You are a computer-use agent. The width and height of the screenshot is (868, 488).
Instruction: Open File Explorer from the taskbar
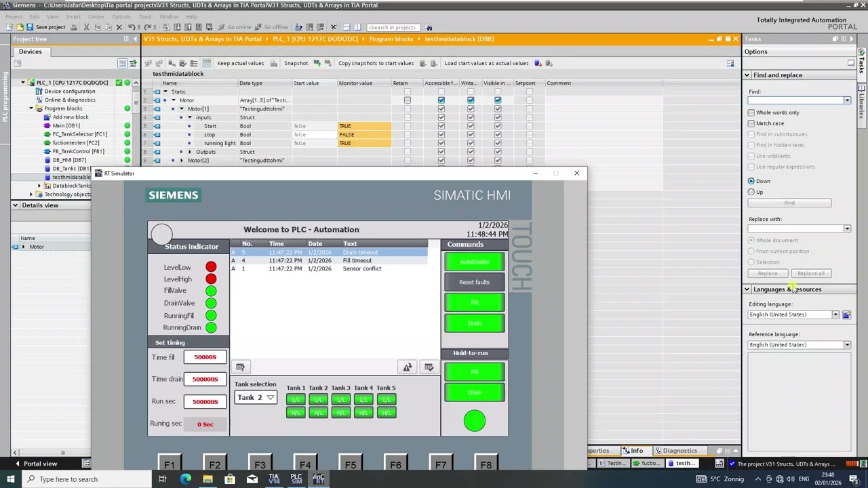(208, 479)
